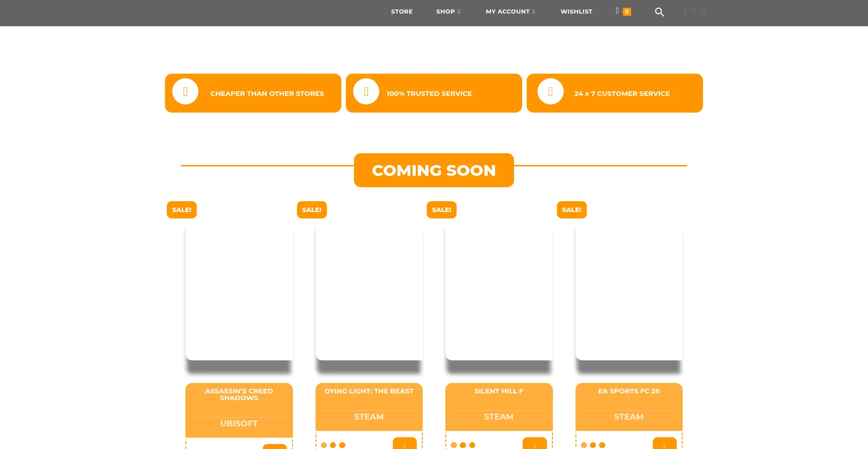Image resolution: width=868 pixels, height=449 pixels.
Task: Go to the Store menu item
Action: click(x=401, y=12)
